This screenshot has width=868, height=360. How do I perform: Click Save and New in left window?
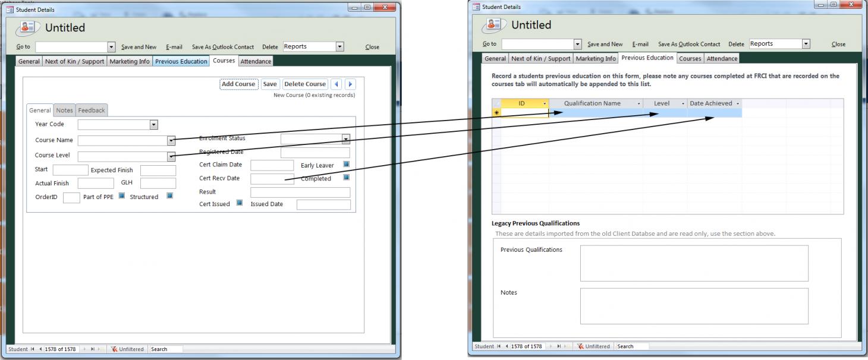(139, 47)
